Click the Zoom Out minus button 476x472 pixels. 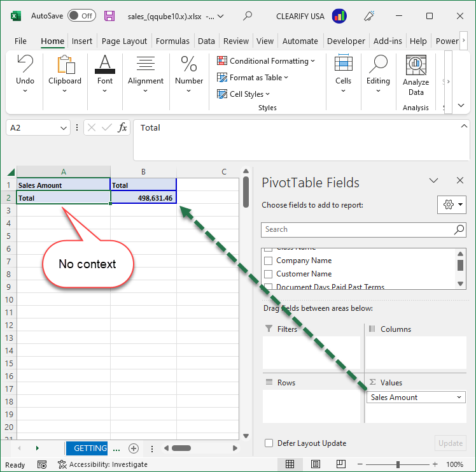coord(360,464)
